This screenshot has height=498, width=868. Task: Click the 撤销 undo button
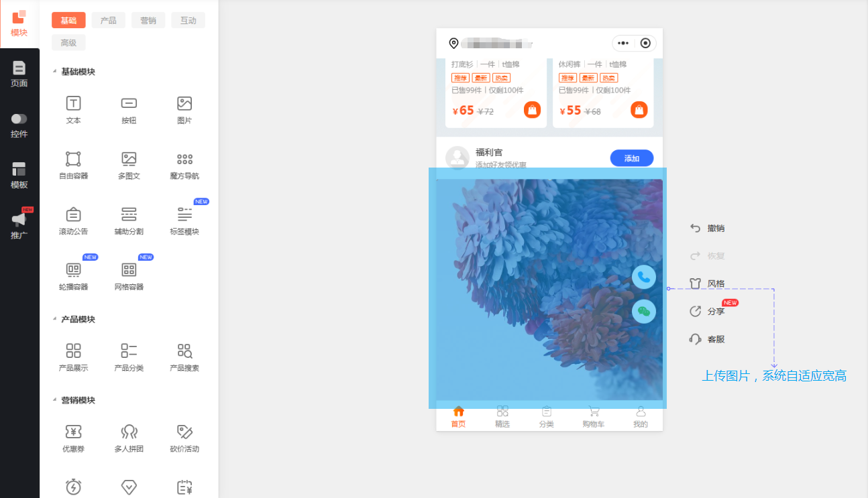[x=708, y=228]
